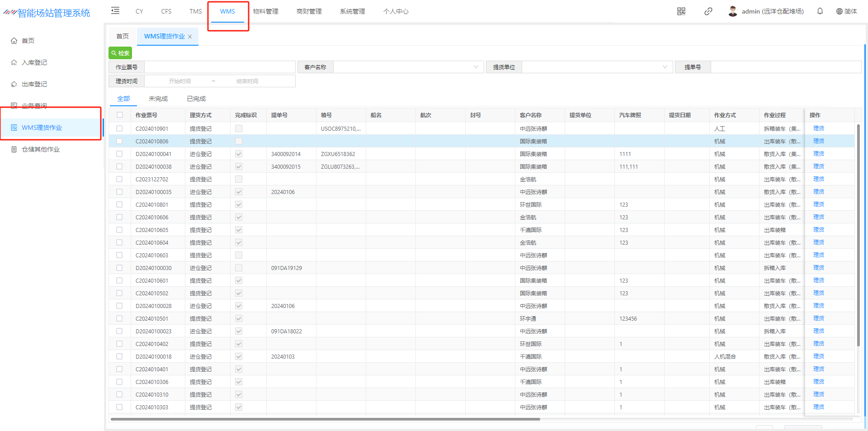Collapse the sidebar menu icon
This screenshot has width=868, height=431.
point(115,11)
